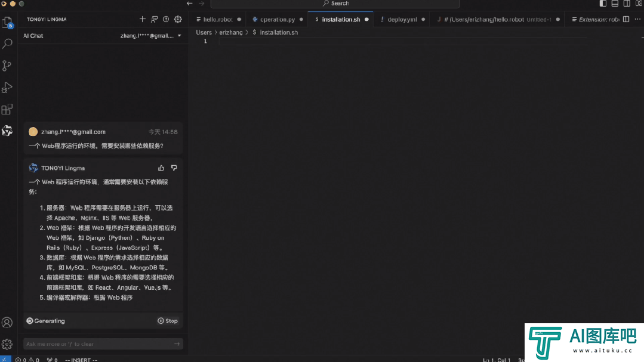Focus the Ask me more chat input
Screen dimensions: 644x362
[103, 344]
